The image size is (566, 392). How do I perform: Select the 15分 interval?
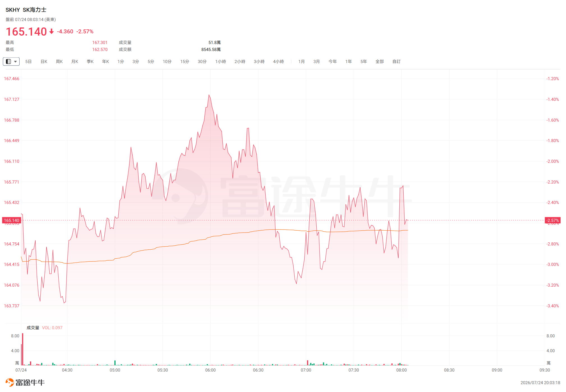(x=185, y=61)
